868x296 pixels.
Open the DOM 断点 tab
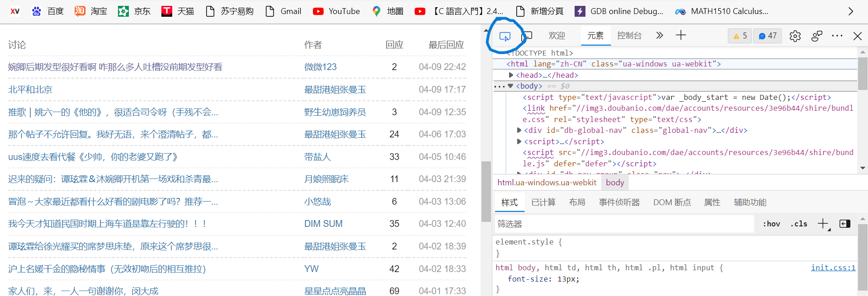coord(672,202)
